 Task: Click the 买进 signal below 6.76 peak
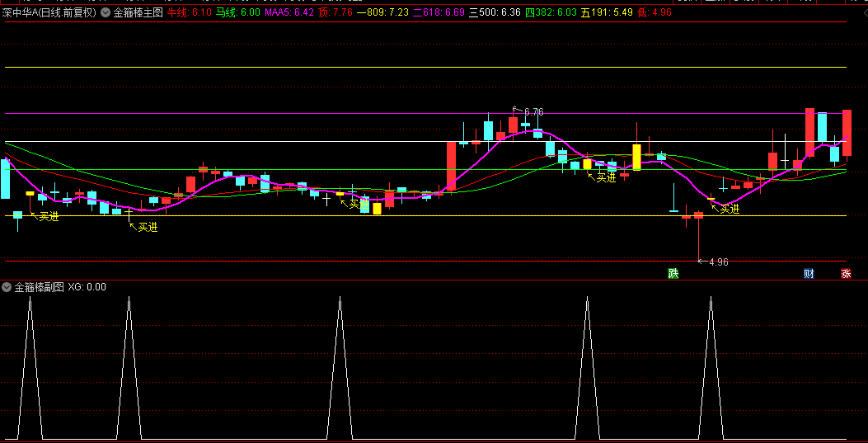coord(606,177)
